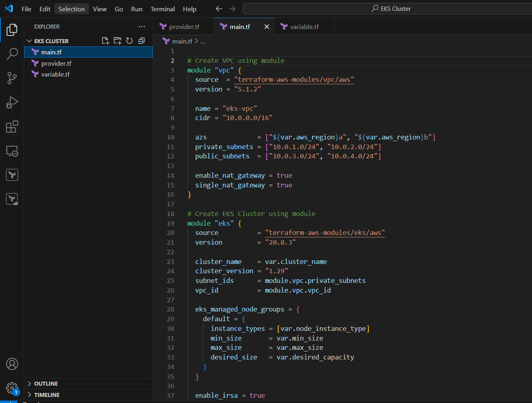Click the EKS Cluster command center search
The width and height of the screenshot is (532, 403).
(x=390, y=8)
